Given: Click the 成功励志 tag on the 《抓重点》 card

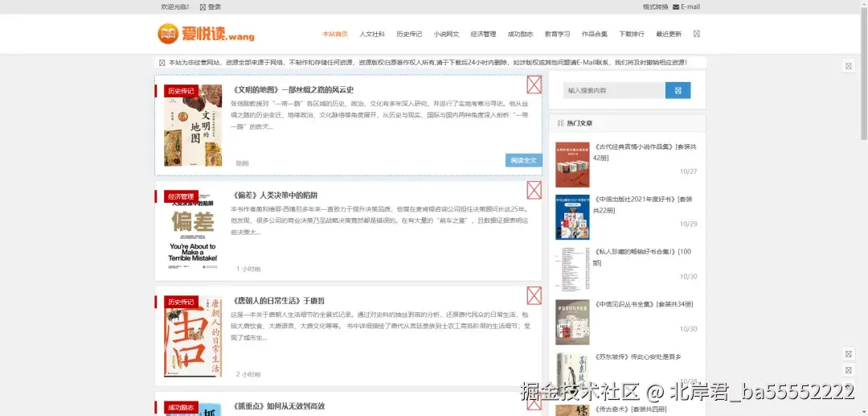Looking at the screenshot, I should pos(181,408).
